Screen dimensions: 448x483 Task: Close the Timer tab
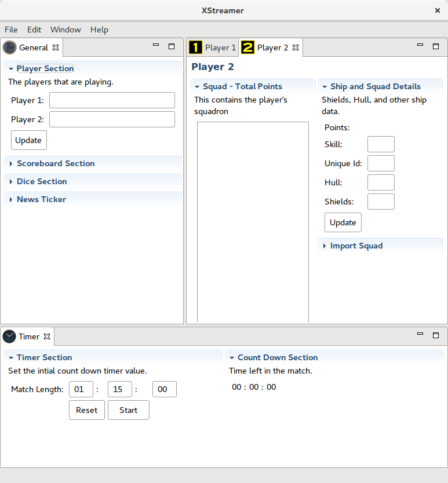click(47, 336)
